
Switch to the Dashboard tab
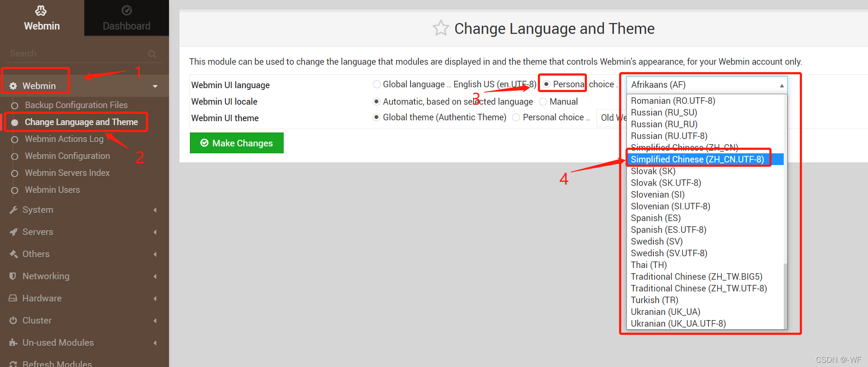pyautogui.click(x=126, y=18)
